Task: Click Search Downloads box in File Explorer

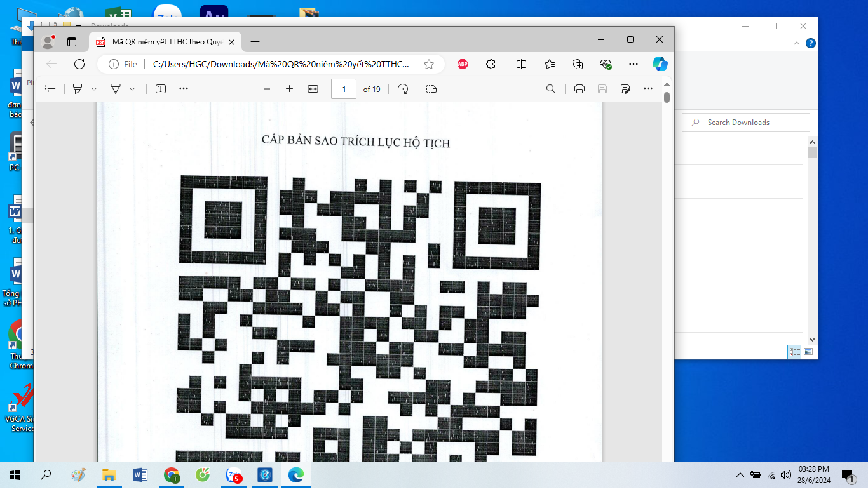Action: click(x=746, y=123)
